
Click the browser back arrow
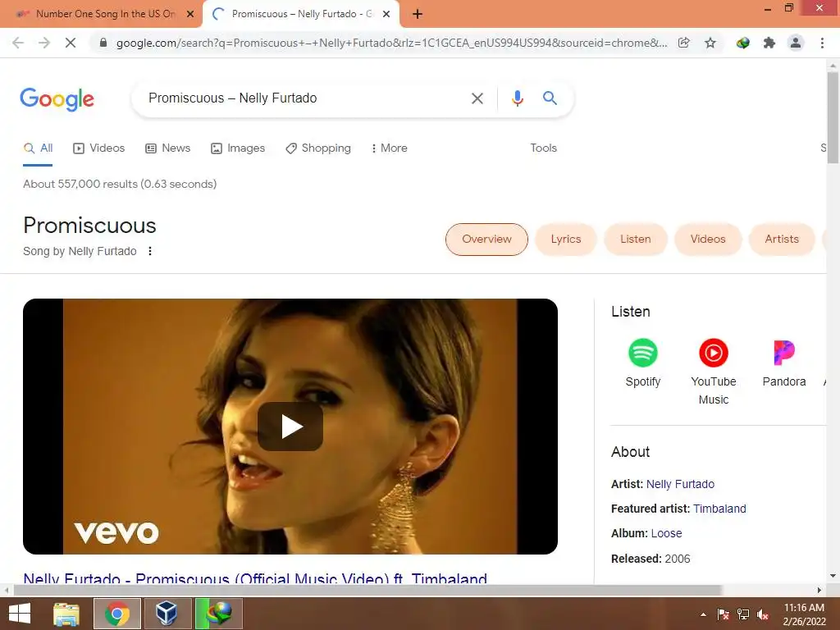[18, 43]
